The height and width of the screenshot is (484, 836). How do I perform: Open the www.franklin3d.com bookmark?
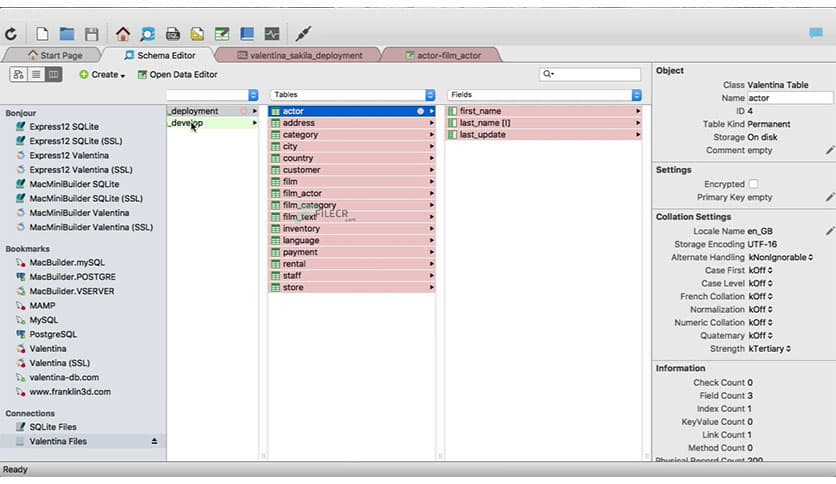[x=70, y=392]
